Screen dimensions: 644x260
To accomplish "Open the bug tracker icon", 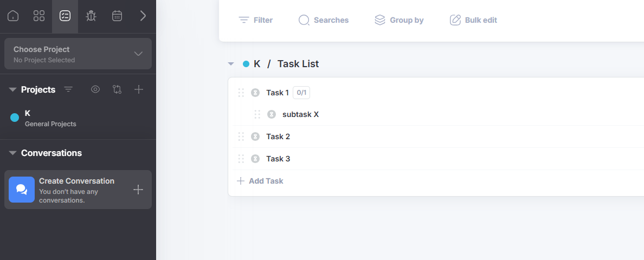I will [91, 16].
